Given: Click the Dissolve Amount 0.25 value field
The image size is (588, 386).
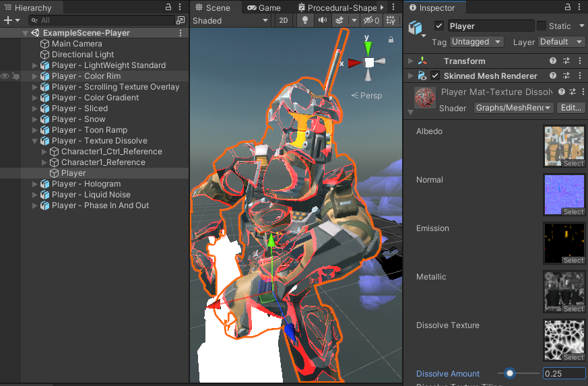Looking at the screenshot, I should pyautogui.click(x=564, y=374).
